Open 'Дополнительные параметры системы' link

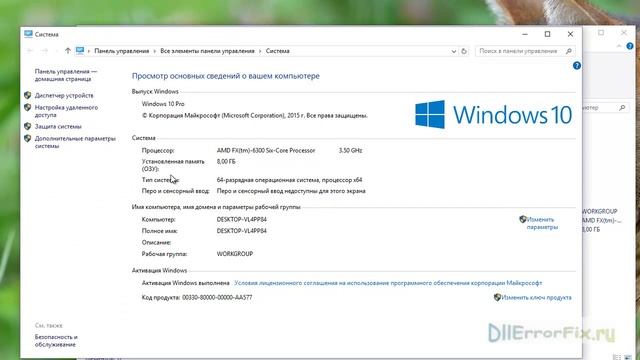(75, 142)
